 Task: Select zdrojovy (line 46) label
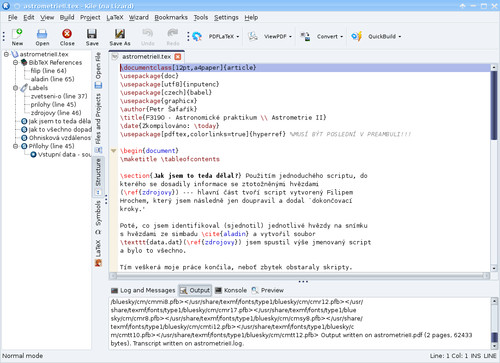56,113
